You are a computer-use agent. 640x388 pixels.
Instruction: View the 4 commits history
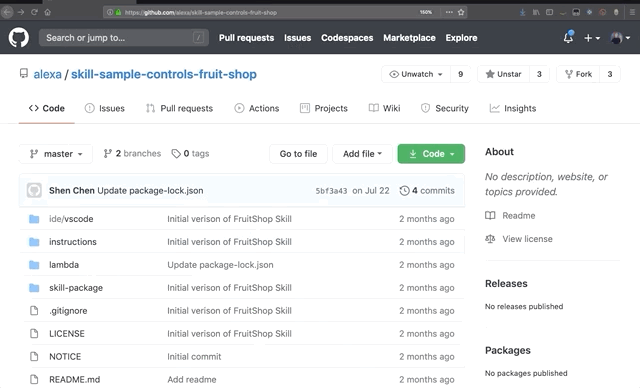click(427, 191)
